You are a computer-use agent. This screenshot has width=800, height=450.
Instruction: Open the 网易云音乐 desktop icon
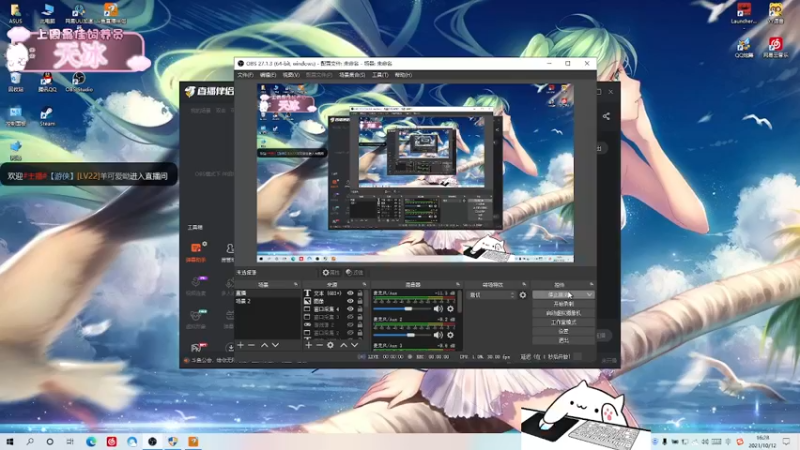tap(775, 47)
